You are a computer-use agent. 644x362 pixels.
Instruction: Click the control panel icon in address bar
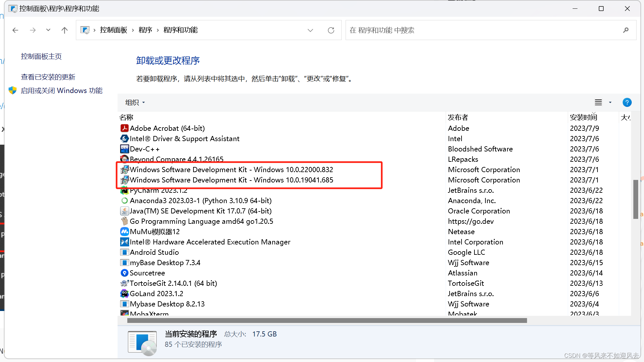pos(85,30)
